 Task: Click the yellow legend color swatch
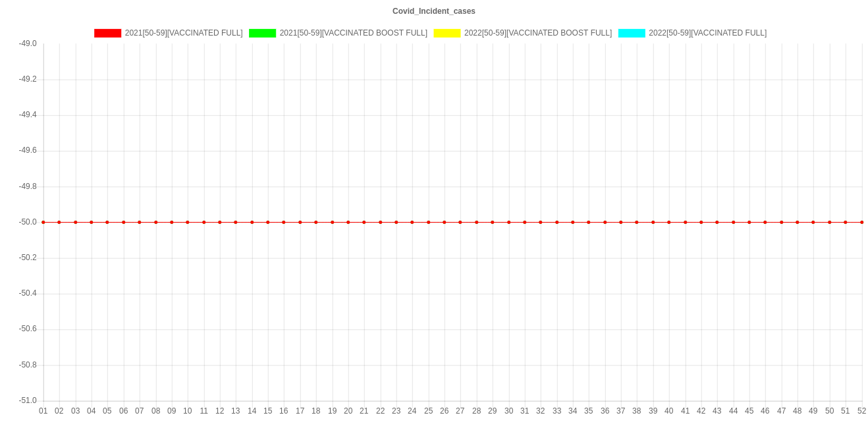pyautogui.click(x=447, y=33)
